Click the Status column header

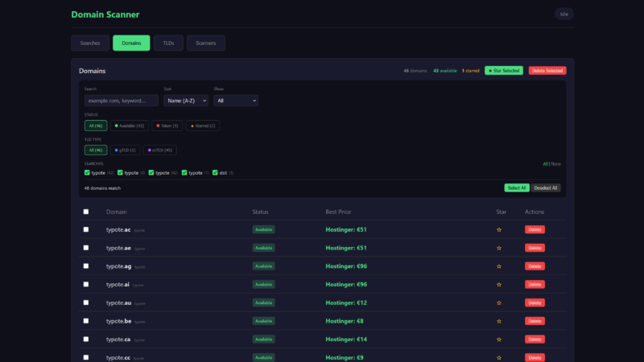(260, 212)
